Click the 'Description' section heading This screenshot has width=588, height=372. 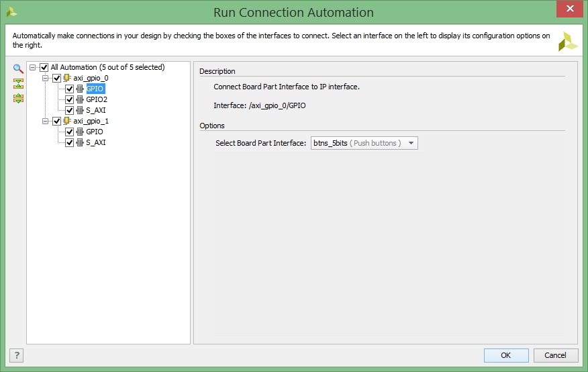click(217, 71)
